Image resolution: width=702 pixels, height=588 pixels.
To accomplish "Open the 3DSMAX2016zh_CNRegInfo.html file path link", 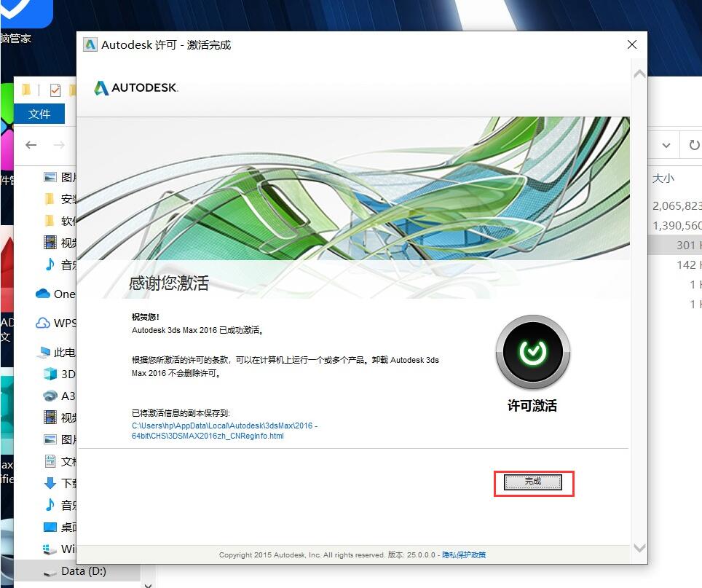I will (224, 431).
